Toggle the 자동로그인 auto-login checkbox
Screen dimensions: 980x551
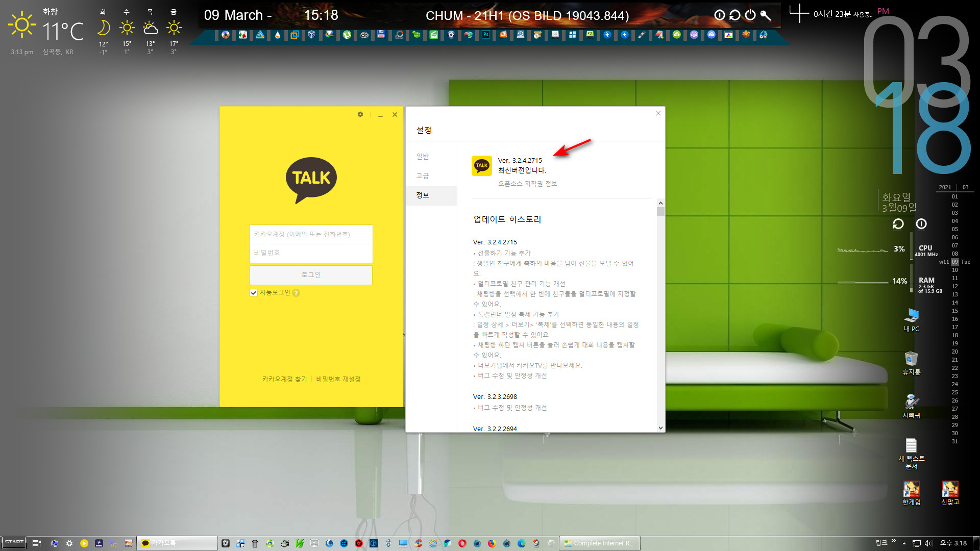point(254,293)
